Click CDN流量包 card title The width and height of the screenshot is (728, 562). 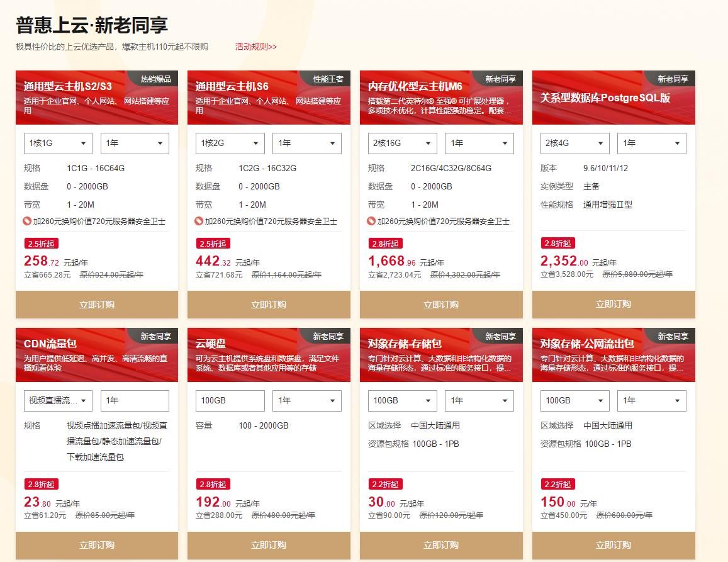click(x=50, y=344)
